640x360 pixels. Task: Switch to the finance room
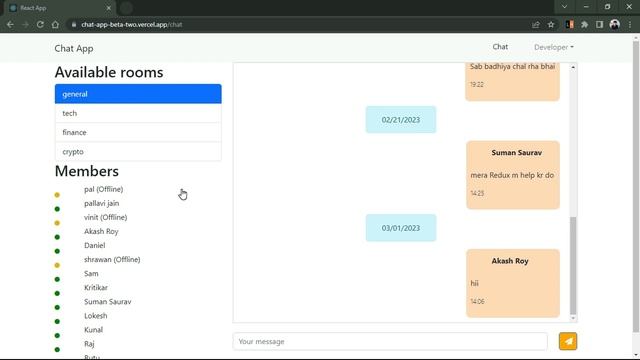(x=138, y=132)
